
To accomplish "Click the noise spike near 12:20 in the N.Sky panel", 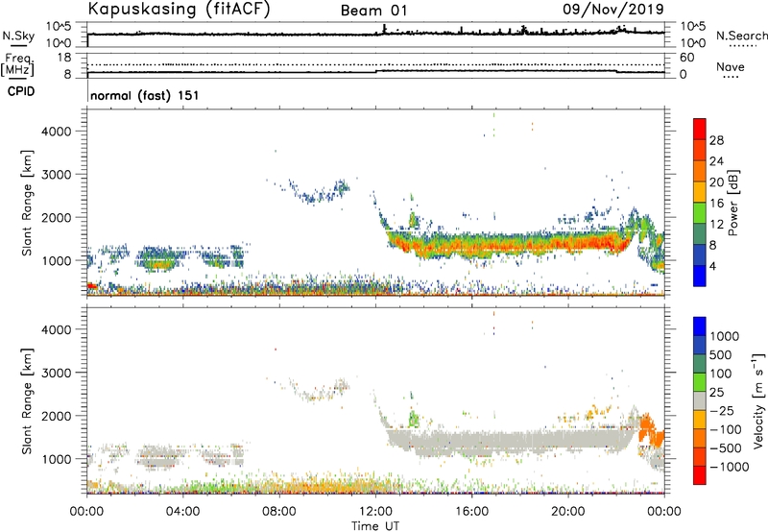I will coord(385,29).
